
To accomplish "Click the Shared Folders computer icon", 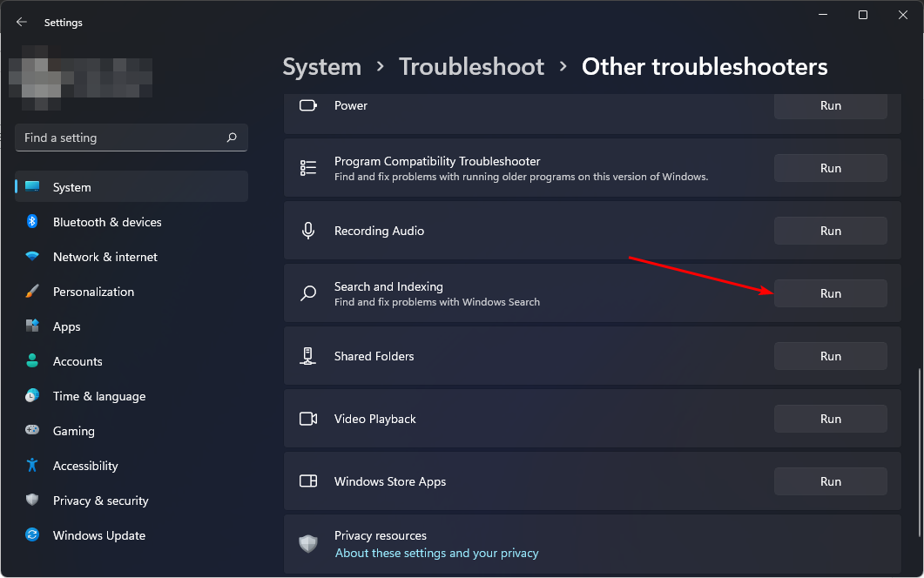I will pos(307,356).
